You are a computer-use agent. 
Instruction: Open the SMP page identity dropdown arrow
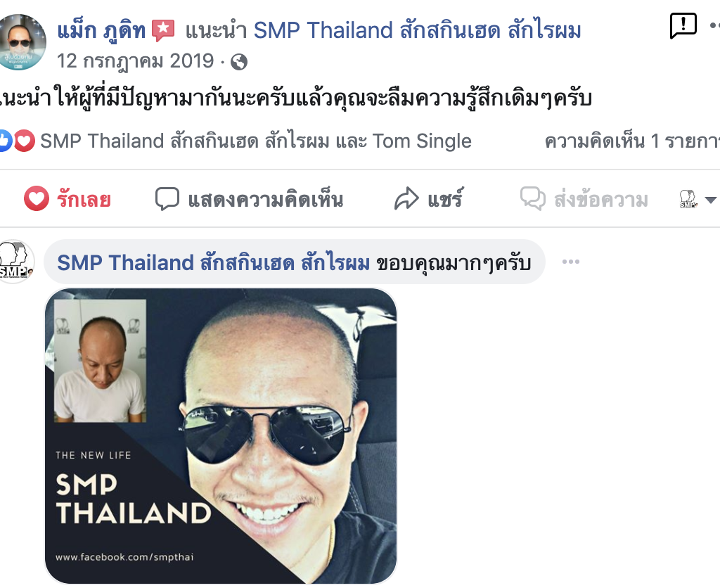point(710,200)
